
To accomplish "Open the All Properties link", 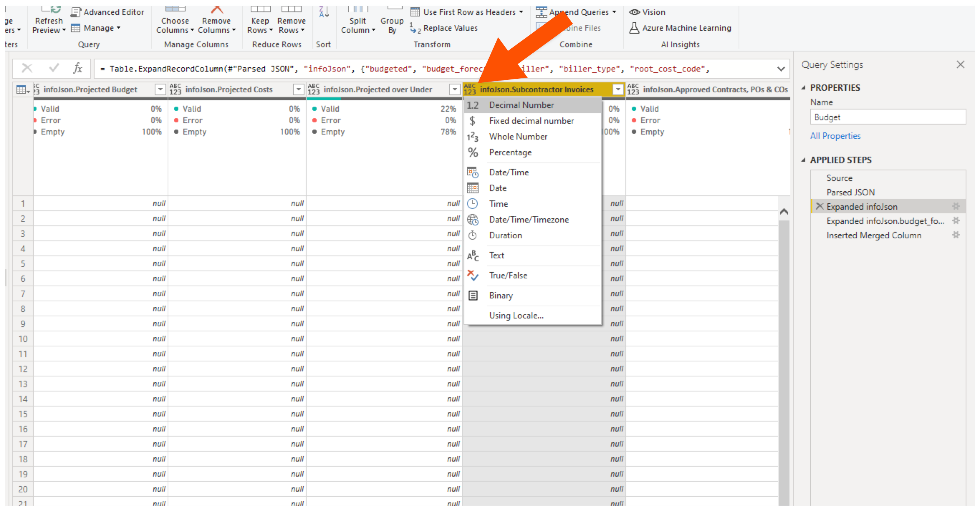I will tap(835, 136).
